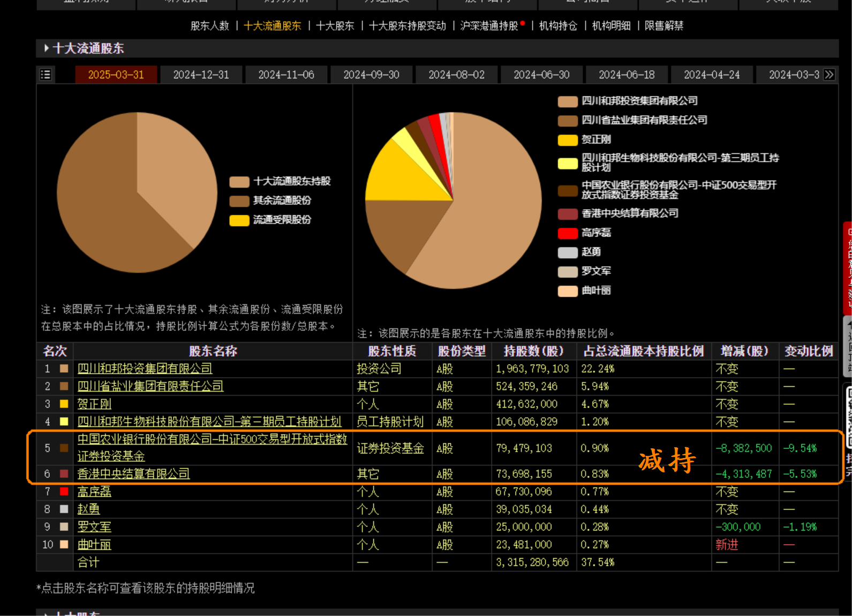Click the holding value 1,963,779,103
Viewport: 852px width, 616px height.
(532, 369)
